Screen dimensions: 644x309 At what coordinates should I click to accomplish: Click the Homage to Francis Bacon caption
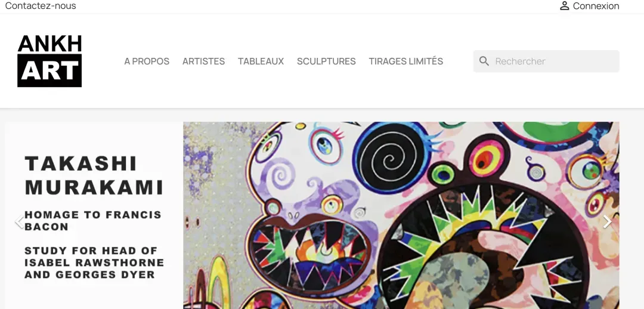[93, 221]
